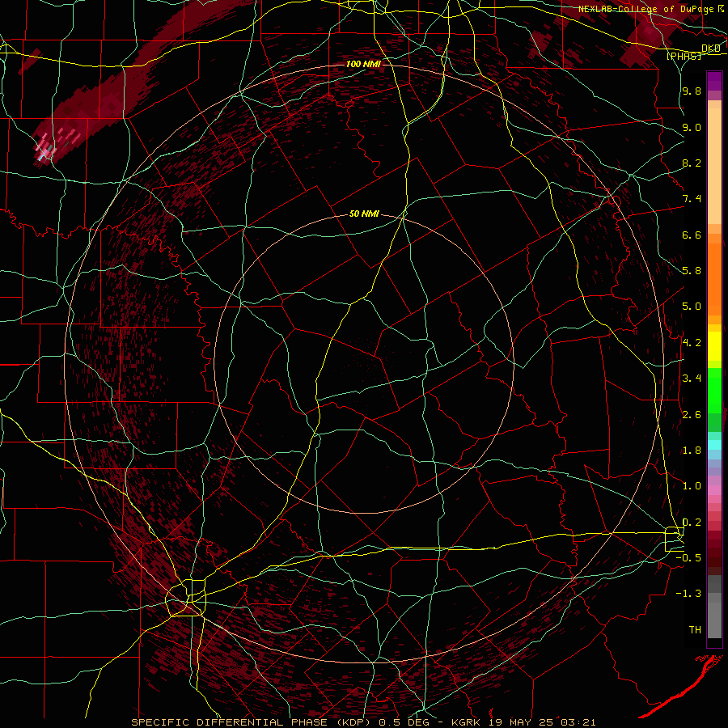The height and width of the screenshot is (728, 728).
Task: Click the 50 NMI range ring label
Action: tap(364, 214)
